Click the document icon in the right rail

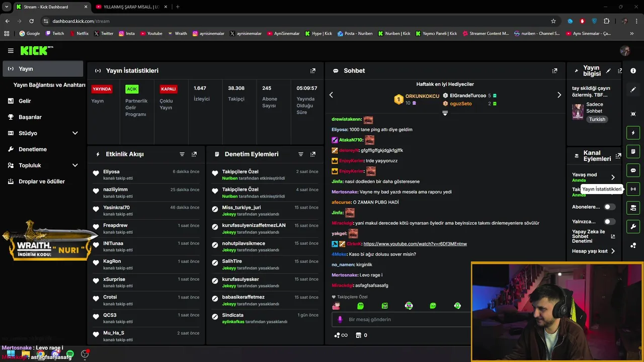tap(633, 152)
